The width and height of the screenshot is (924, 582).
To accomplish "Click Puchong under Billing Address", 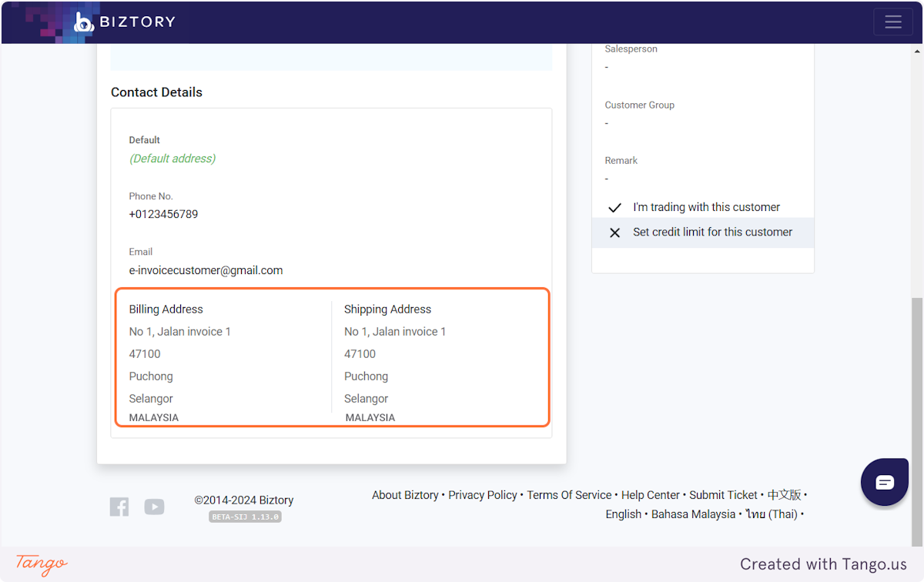I will click(x=151, y=376).
